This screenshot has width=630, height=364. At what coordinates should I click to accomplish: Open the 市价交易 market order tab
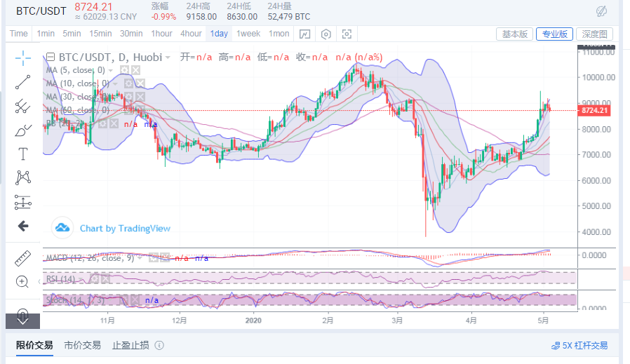[82, 346]
